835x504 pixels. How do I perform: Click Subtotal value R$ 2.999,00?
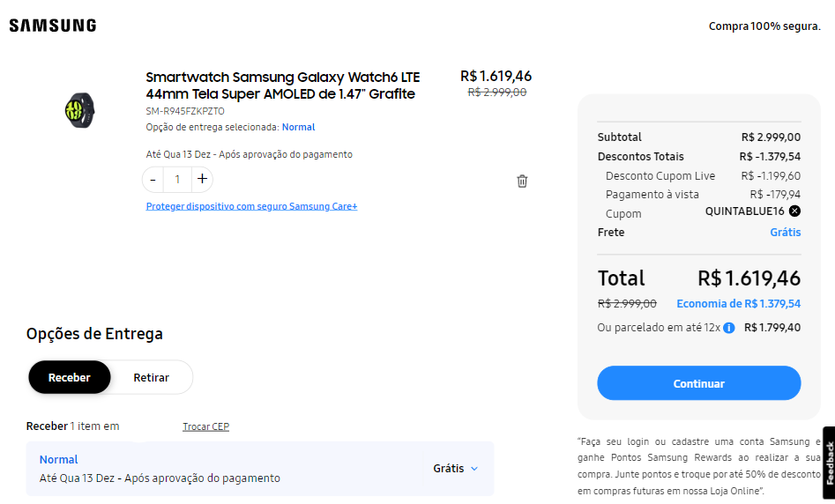771,137
